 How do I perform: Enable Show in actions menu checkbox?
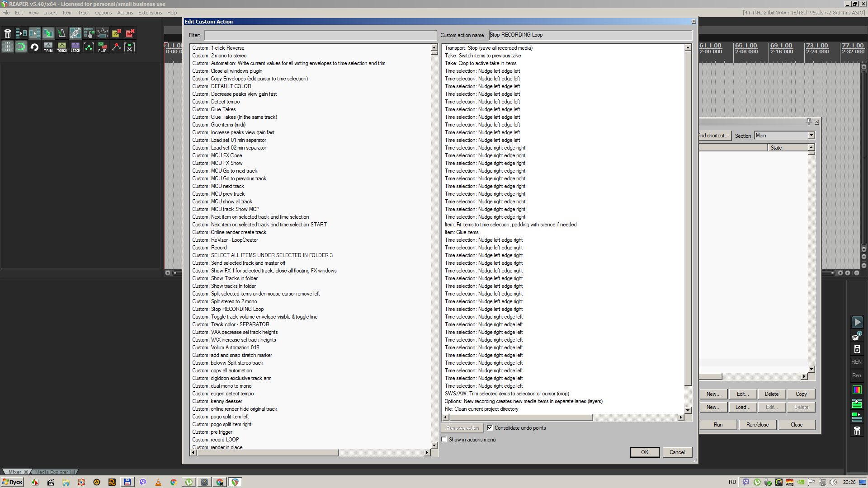[444, 440]
